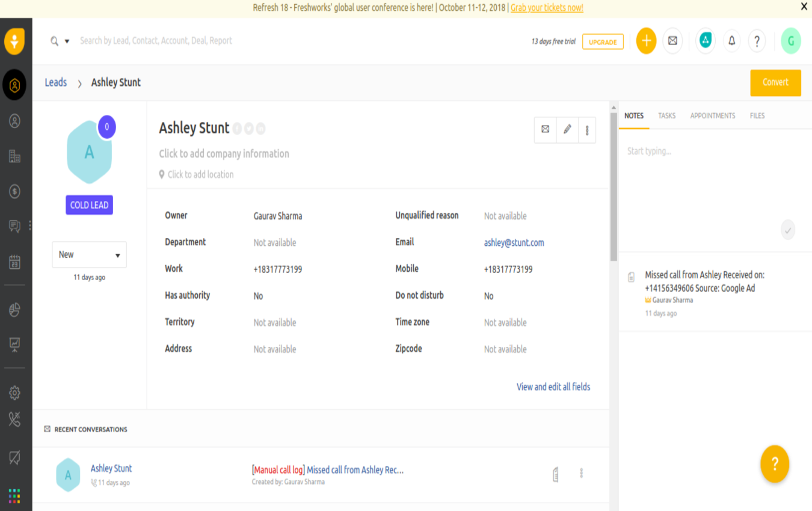This screenshot has width=812, height=511.
Task: Open 'View and edit all fields' link
Action: click(x=554, y=387)
